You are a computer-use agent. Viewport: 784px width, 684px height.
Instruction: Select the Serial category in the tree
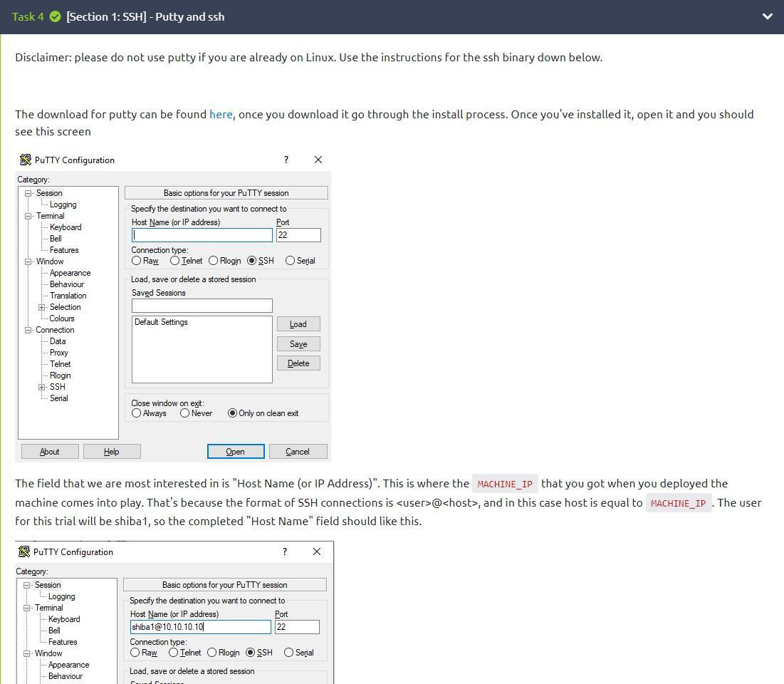coord(58,398)
